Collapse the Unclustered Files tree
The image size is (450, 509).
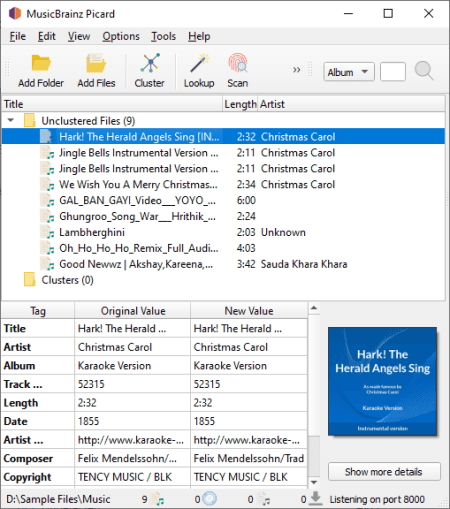[x=11, y=120]
